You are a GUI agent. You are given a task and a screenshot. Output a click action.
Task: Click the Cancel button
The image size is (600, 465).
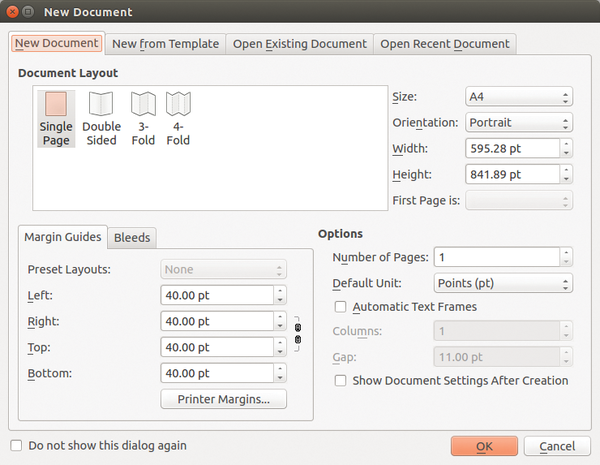tap(557, 446)
